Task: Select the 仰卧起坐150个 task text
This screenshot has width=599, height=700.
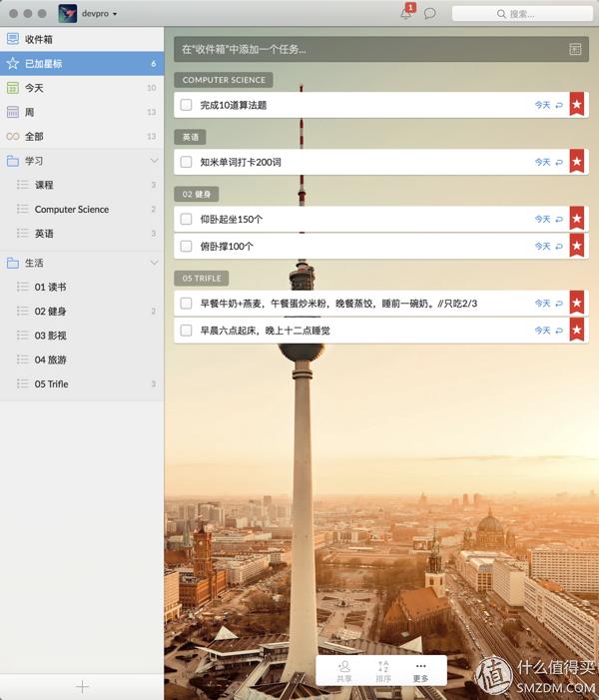Action: point(232,220)
